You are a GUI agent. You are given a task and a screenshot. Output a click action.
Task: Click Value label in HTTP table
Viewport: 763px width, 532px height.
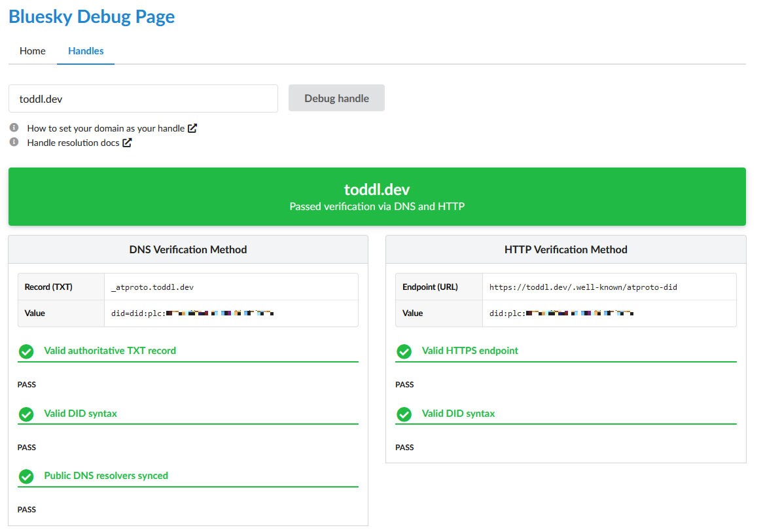[x=413, y=313]
